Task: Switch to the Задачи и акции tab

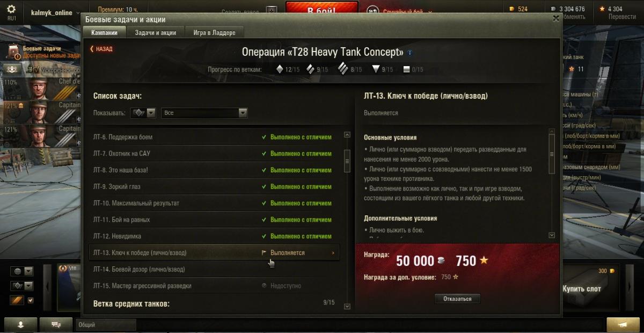Action: (x=155, y=33)
